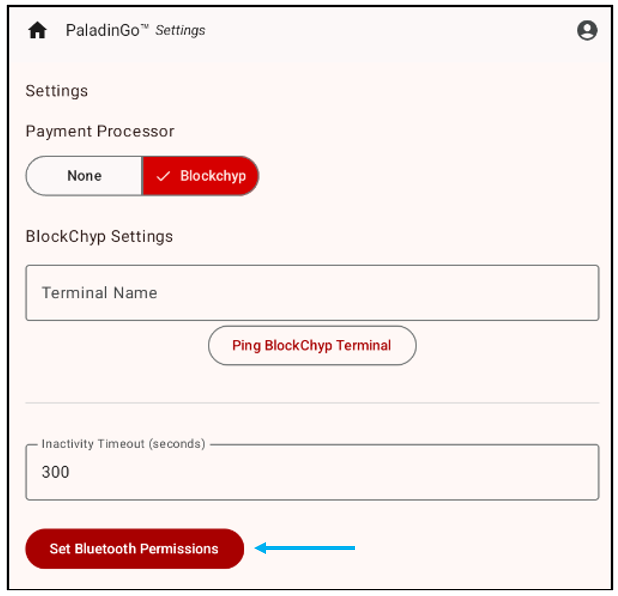The height and width of the screenshot is (596, 618).
Task: Focus the Terminal Name field
Action: click(311, 293)
